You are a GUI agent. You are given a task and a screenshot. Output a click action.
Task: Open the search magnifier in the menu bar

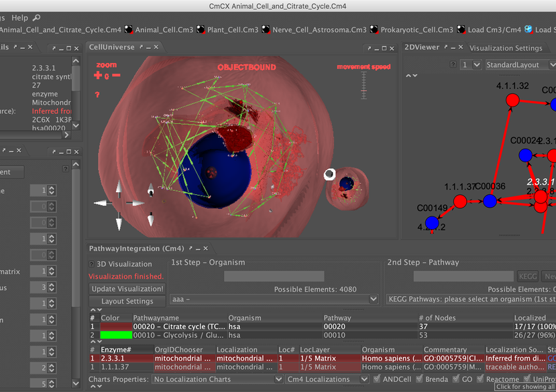point(36,18)
